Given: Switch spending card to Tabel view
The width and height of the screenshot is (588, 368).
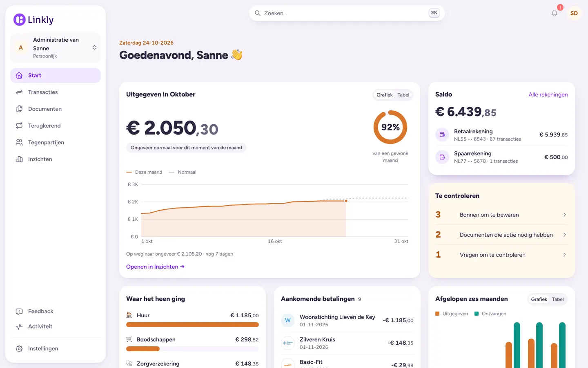Looking at the screenshot, I should pyautogui.click(x=403, y=95).
